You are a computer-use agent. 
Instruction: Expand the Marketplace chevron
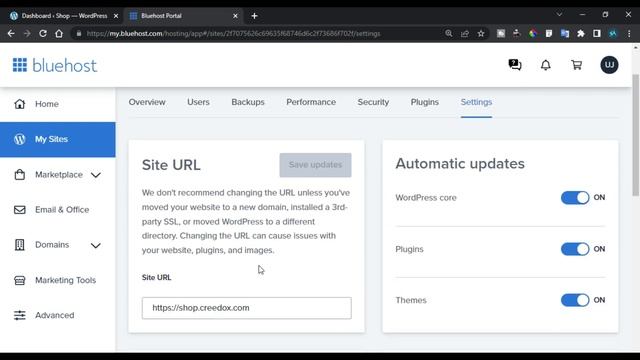coord(96,175)
